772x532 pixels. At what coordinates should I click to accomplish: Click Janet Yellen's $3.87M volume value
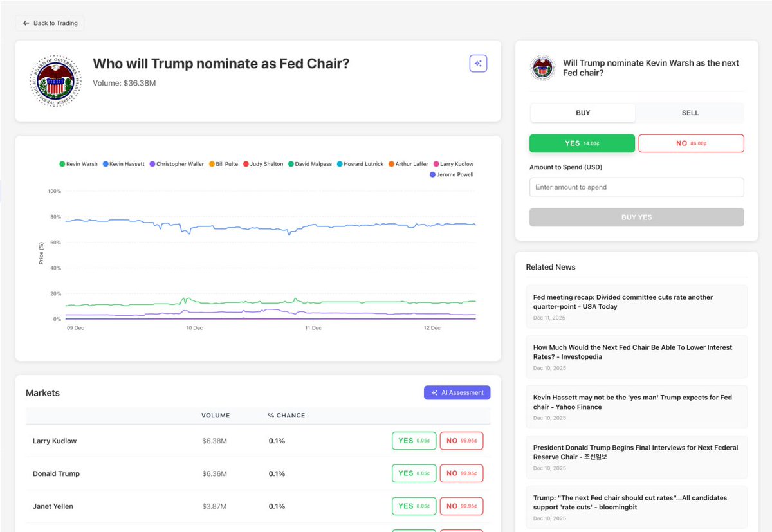(x=214, y=507)
